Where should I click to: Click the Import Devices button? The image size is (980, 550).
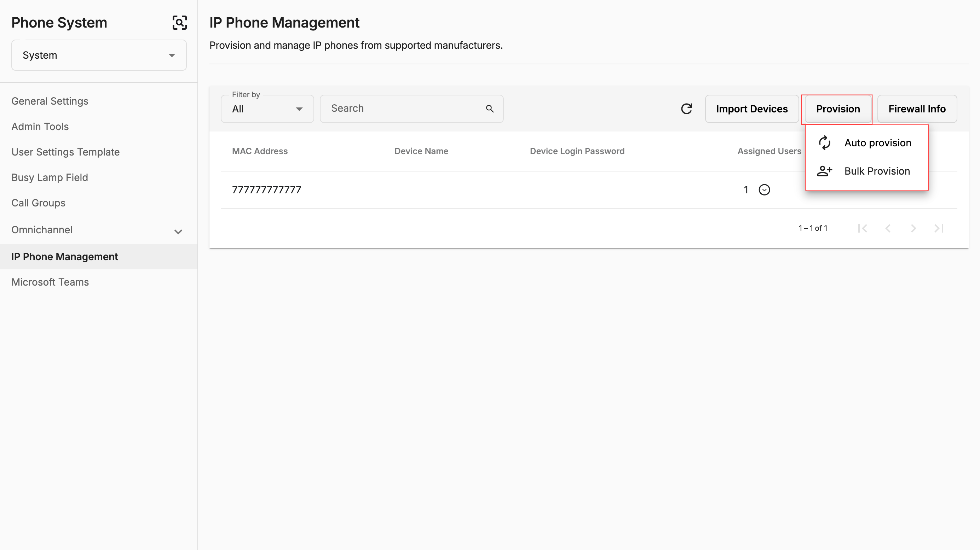752,109
